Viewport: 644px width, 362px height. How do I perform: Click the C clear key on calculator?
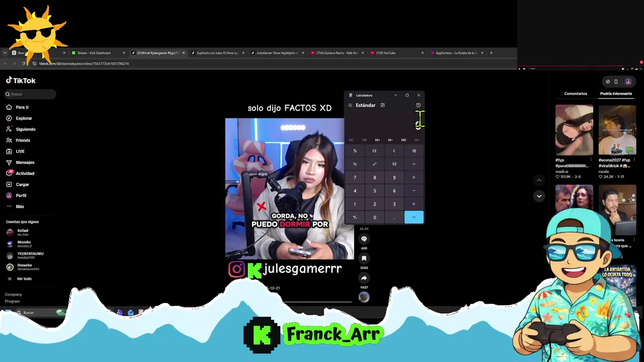(394, 151)
